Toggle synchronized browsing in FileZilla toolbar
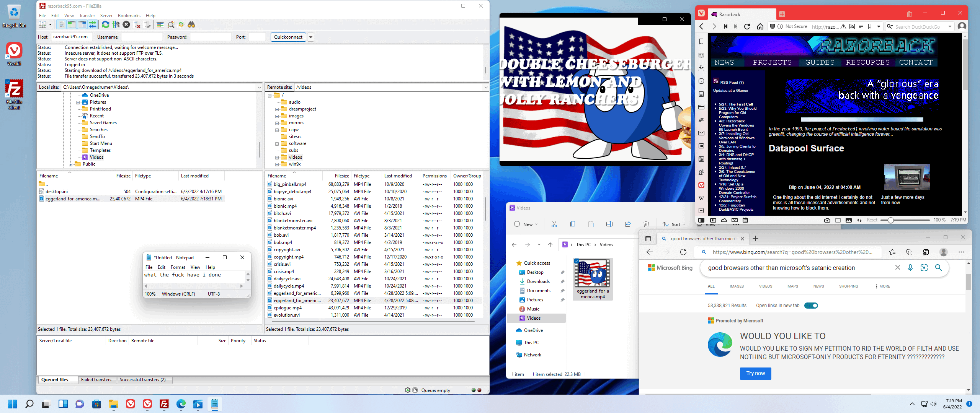 [181, 25]
